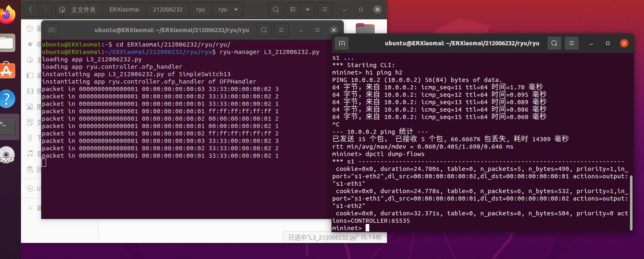Add a new tab in the mininet terminal

pos(342,43)
